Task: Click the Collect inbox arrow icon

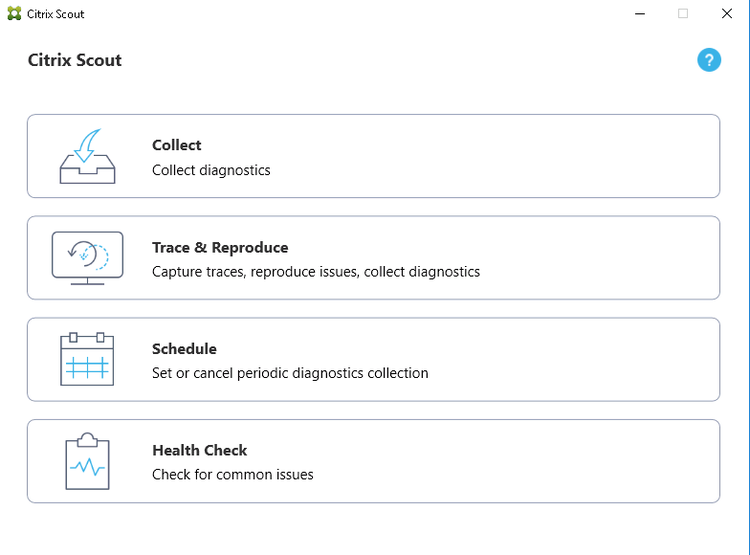Action: [88, 156]
